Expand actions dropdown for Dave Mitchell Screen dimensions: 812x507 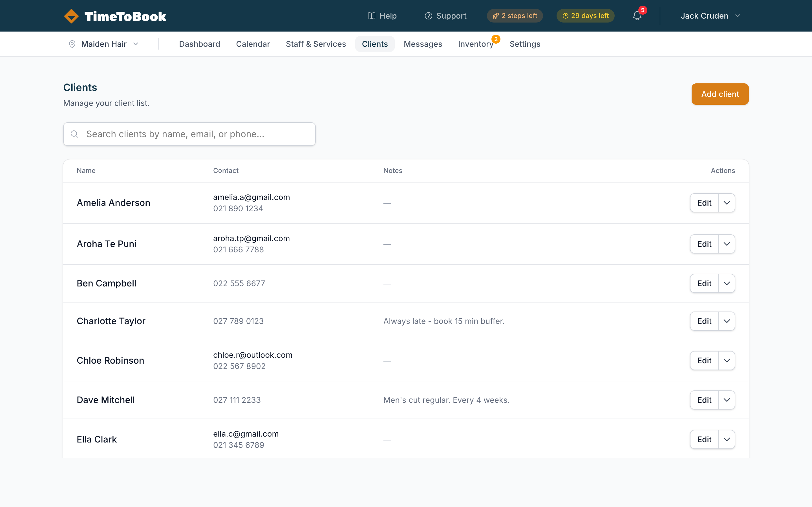[x=727, y=400]
